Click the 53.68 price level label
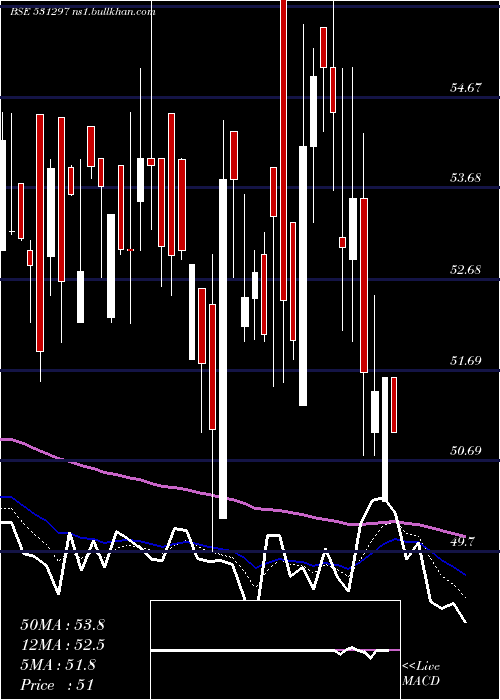The height and width of the screenshot is (700, 500). [x=466, y=178]
